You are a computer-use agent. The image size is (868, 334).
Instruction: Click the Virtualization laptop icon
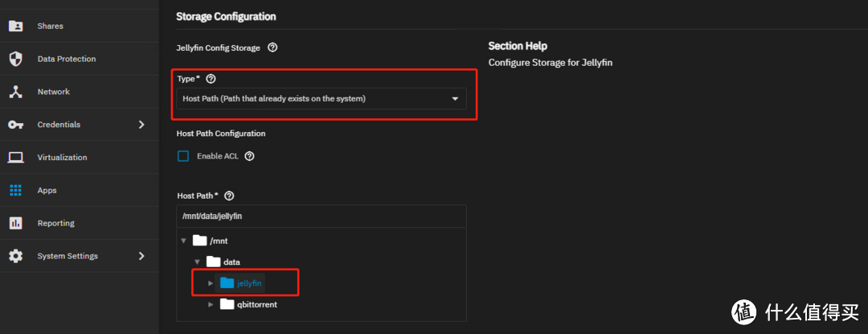point(15,158)
